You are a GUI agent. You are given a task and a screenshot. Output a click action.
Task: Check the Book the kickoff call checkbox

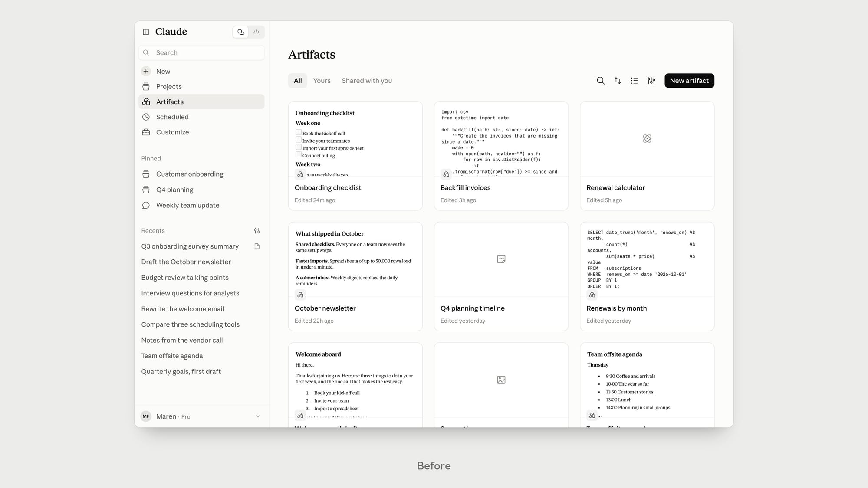tap(299, 132)
